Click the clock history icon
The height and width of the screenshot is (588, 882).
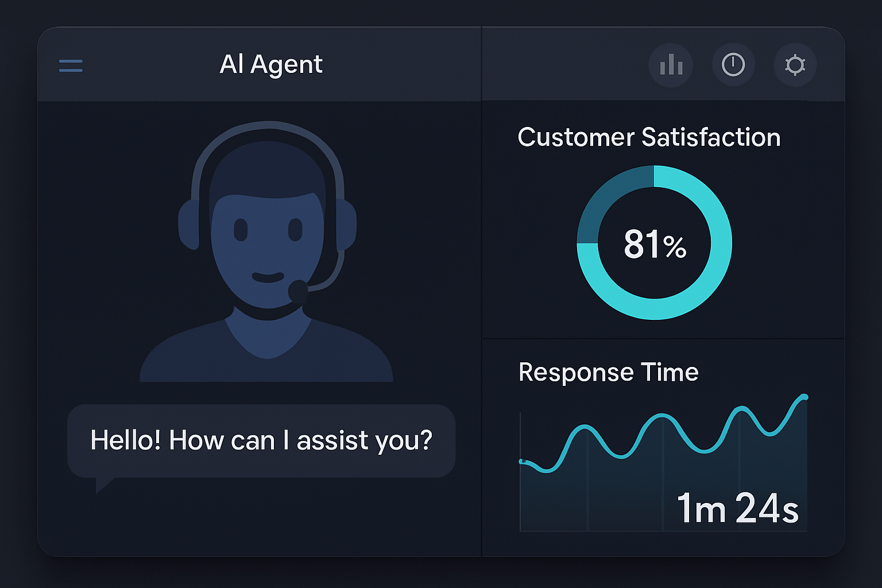[x=733, y=65]
